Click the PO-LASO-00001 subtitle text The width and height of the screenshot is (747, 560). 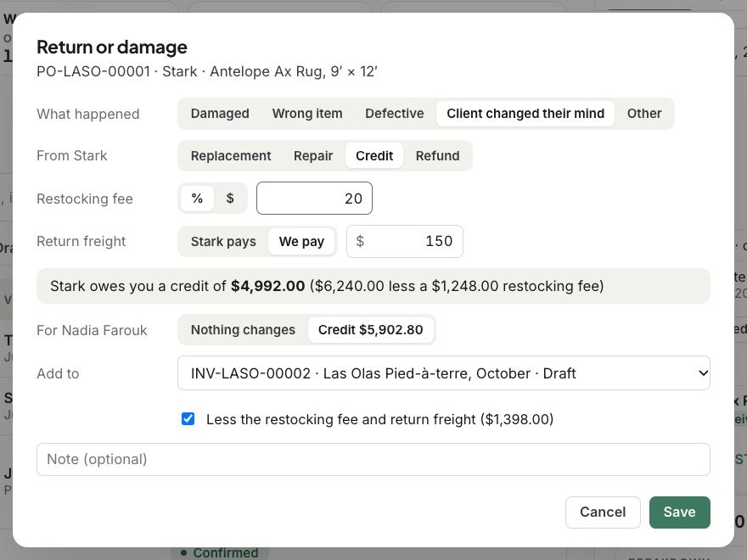click(x=207, y=71)
